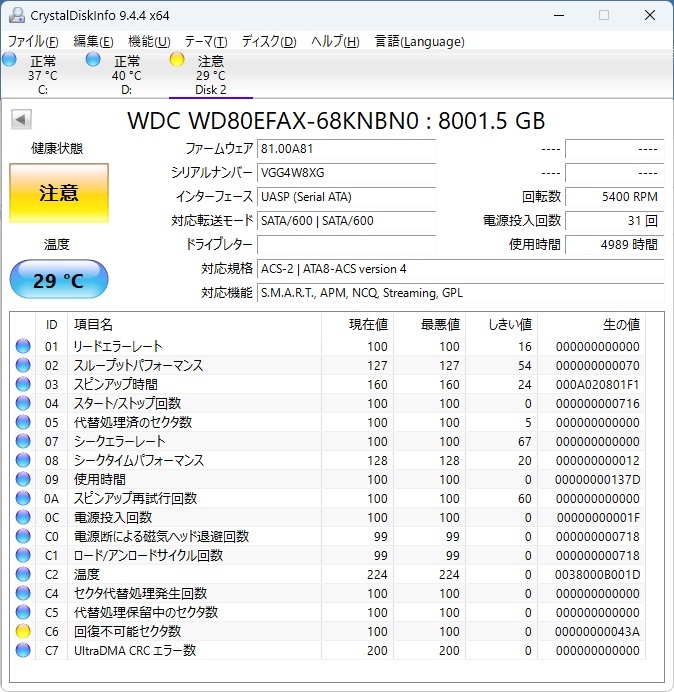This screenshot has height=692, width=674.
Task: Click the CrystalDiskInfo app icon in title bar
Action: [17, 15]
